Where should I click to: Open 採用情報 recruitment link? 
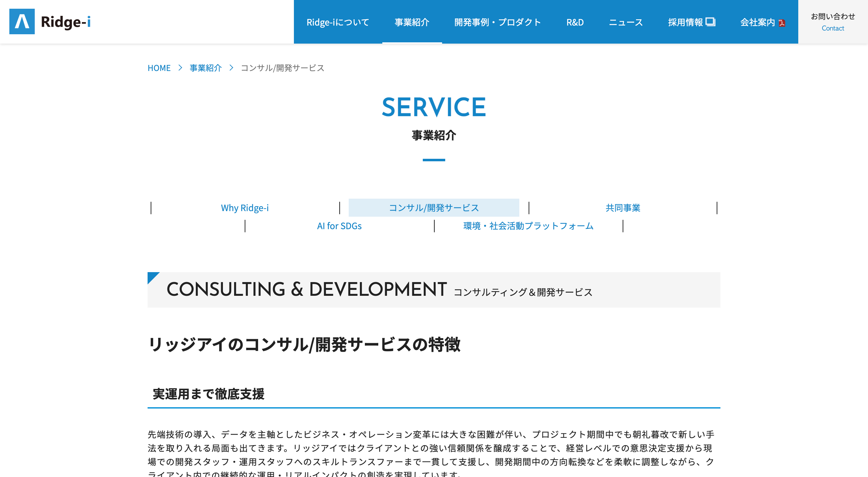click(685, 22)
